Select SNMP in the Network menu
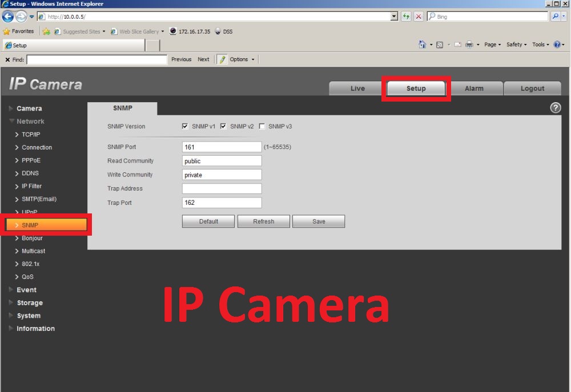The width and height of the screenshot is (571, 392). tap(46, 225)
